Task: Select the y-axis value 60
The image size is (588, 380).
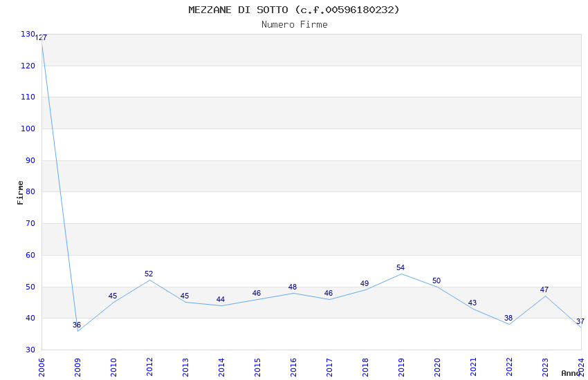Action: pos(30,256)
